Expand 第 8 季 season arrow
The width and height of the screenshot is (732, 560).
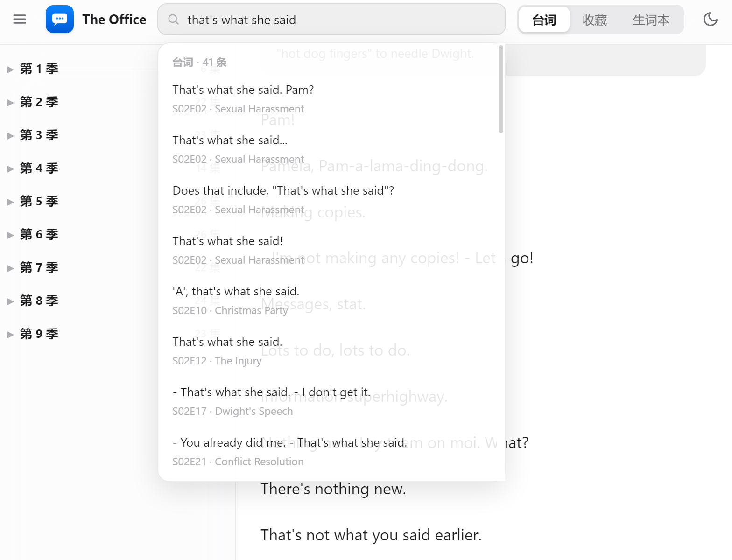10,301
